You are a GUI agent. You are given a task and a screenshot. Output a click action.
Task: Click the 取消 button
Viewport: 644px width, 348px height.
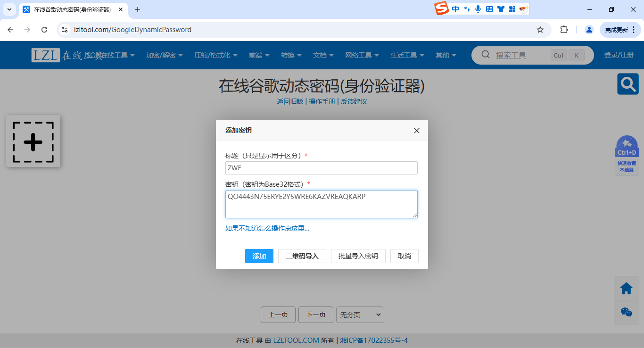(405, 256)
